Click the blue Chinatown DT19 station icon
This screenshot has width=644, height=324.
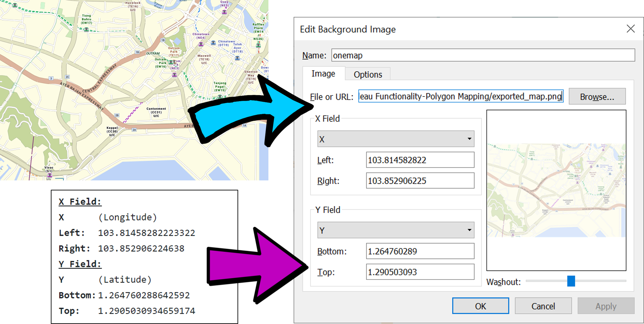pos(213,43)
